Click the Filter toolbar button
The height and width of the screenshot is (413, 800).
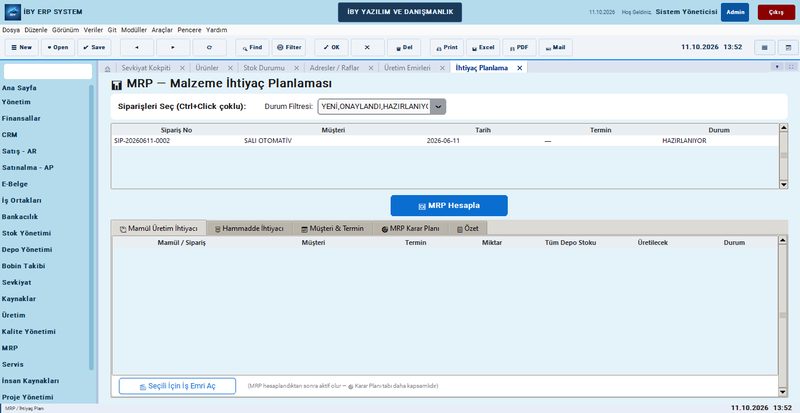pos(289,47)
